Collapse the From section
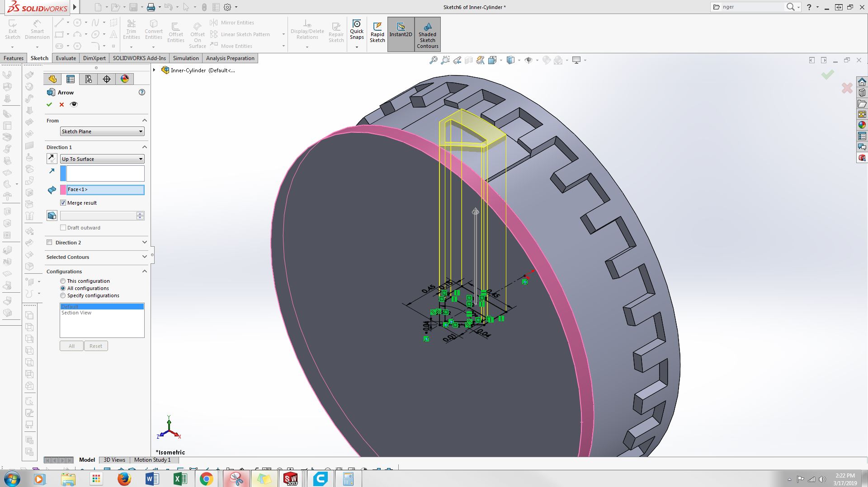The height and width of the screenshot is (487, 868). [x=145, y=120]
